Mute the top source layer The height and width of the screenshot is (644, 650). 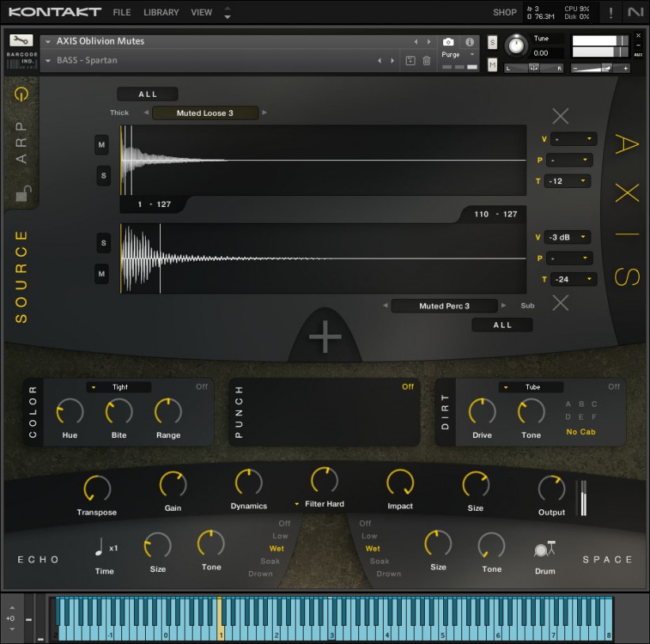[x=101, y=144]
